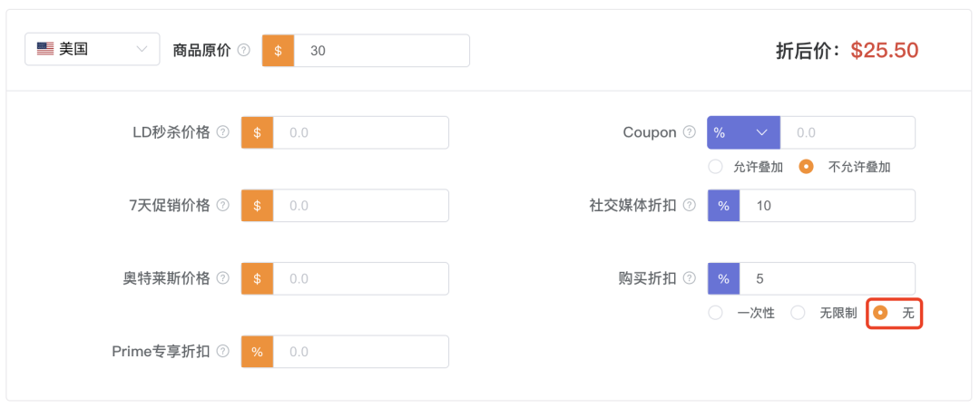The height and width of the screenshot is (408, 980).
Task: Open the 美国 country dropdown
Action: [x=92, y=50]
